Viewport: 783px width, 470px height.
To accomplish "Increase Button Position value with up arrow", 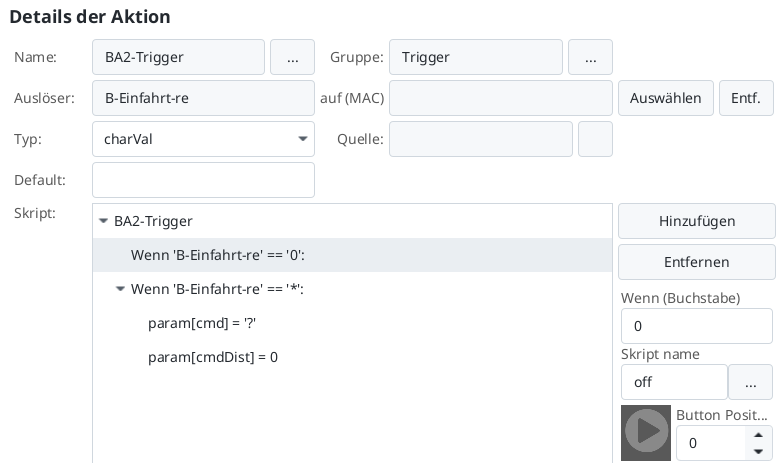I will (x=759, y=435).
